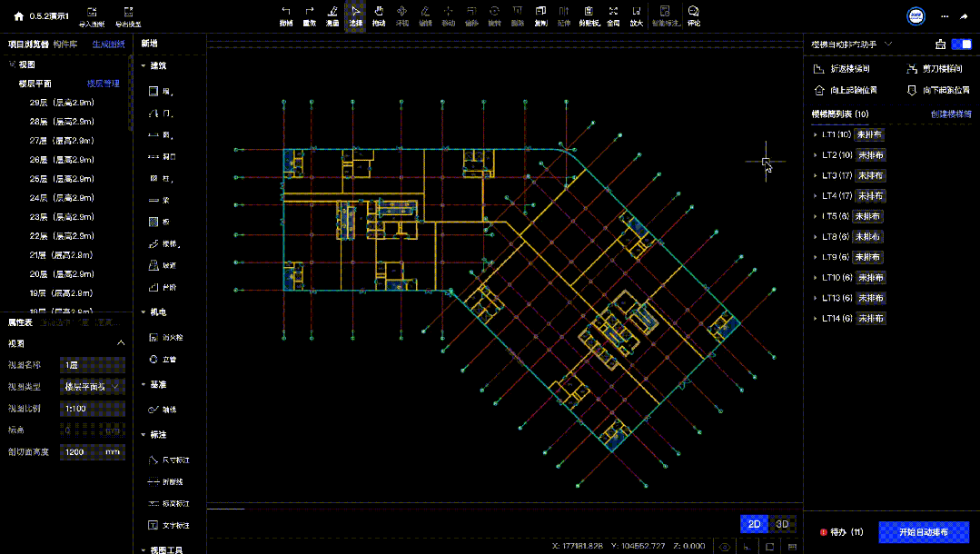This screenshot has height=554, width=980.
Task: Select the 柱 column component tool
Action: (x=160, y=178)
